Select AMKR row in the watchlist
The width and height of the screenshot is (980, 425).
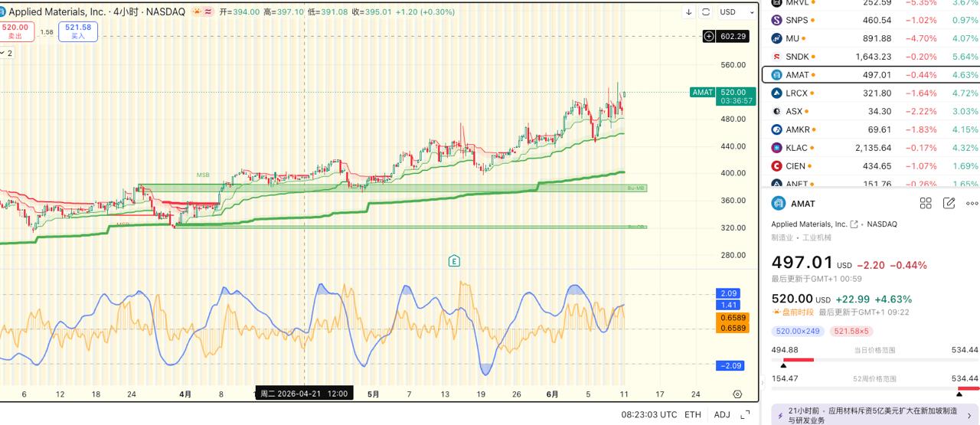[x=871, y=129]
